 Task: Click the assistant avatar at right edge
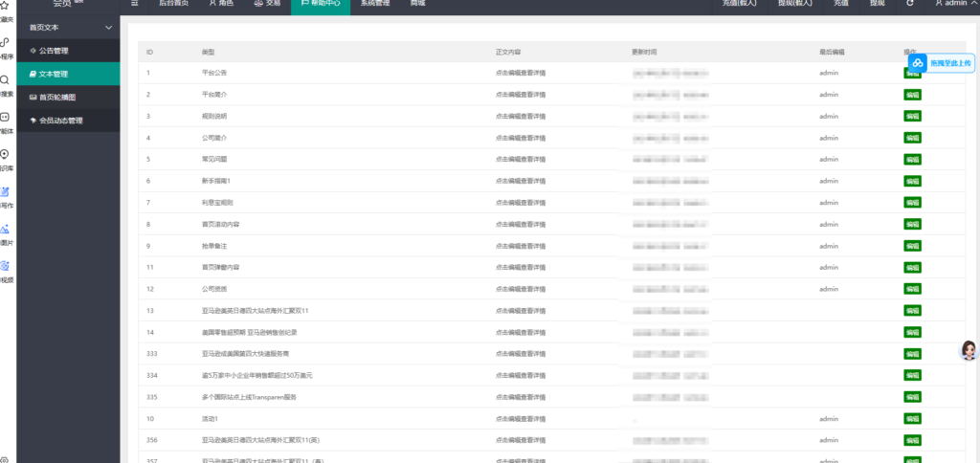(x=969, y=350)
